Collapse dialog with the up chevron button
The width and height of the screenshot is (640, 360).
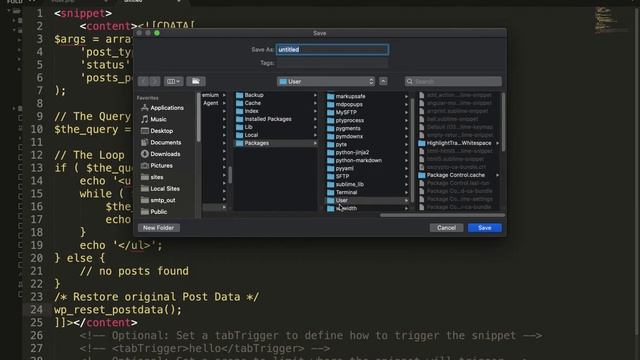tap(383, 81)
